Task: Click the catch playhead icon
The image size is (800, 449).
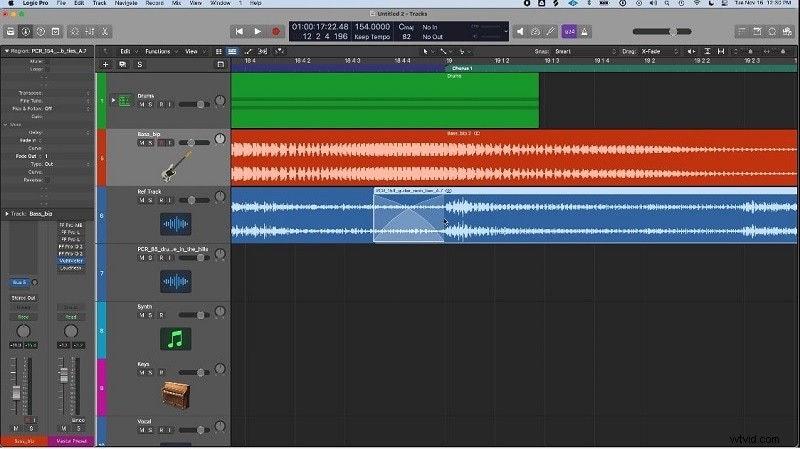Action: pos(279,52)
